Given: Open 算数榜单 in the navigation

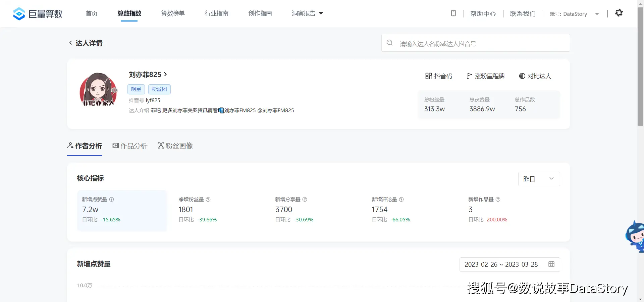Looking at the screenshot, I should tap(173, 13).
